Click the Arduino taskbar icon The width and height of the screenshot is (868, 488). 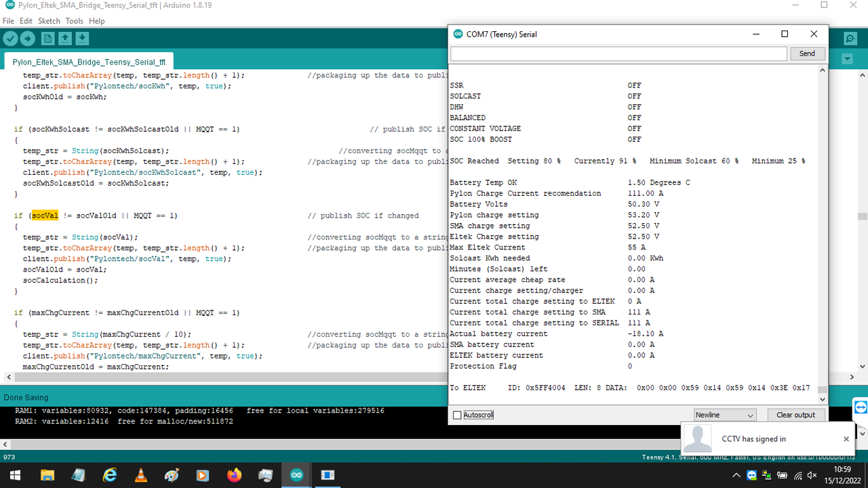point(296,475)
